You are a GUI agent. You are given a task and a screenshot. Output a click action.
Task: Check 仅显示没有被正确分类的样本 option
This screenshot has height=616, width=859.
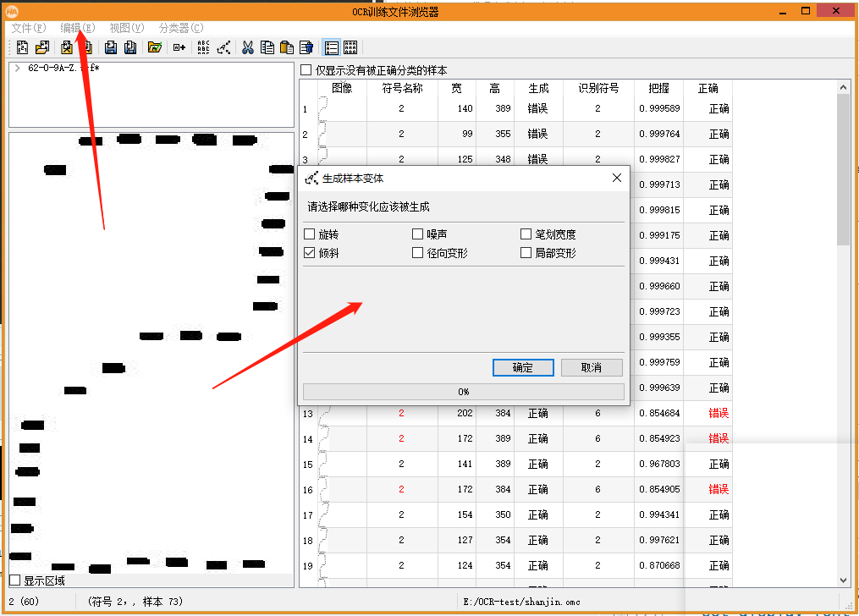pyautogui.click(x=306, y=69)
